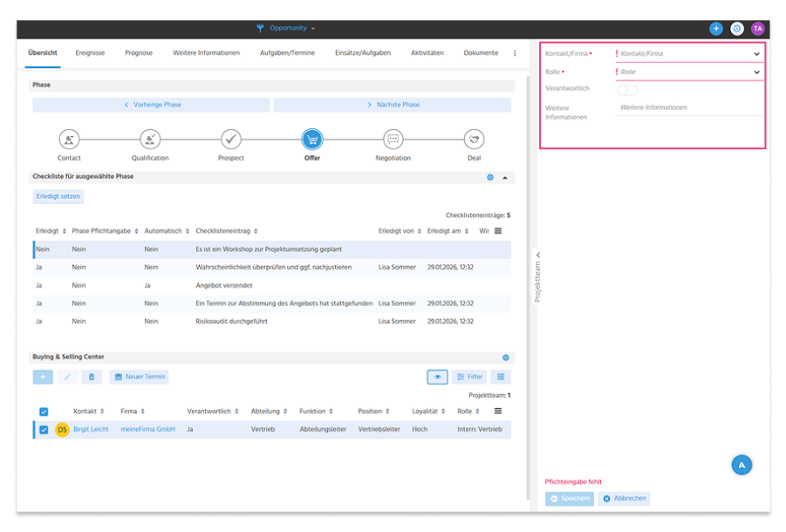Click the pencil edit icon in Buying Center
Viewport: 786px width, 532px height.
tap(67, 377)
